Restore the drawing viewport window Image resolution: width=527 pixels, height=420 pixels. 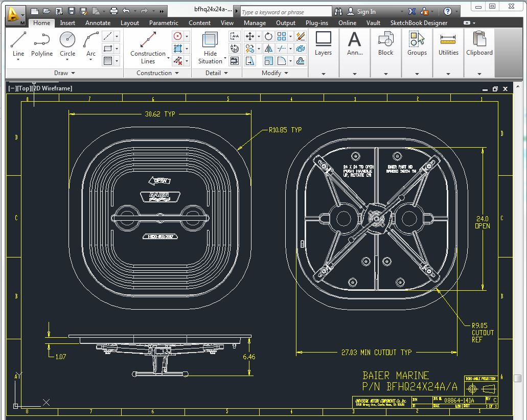tap(495, 89)
